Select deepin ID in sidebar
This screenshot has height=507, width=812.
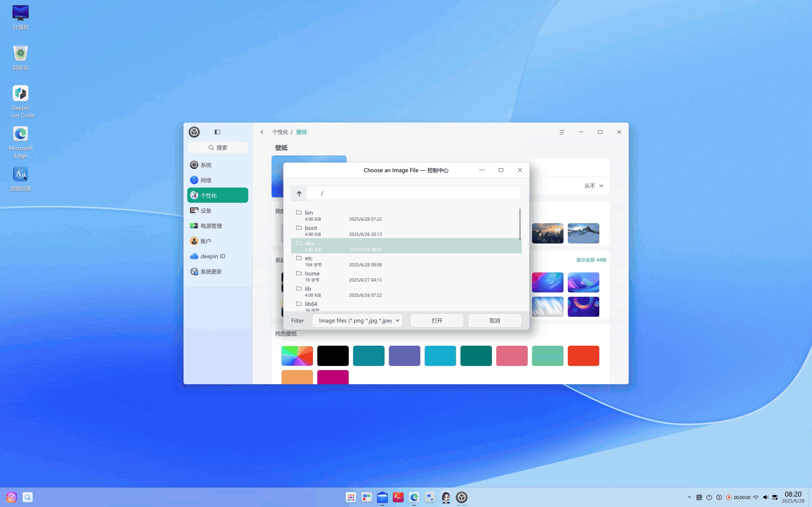pos(218,256)
